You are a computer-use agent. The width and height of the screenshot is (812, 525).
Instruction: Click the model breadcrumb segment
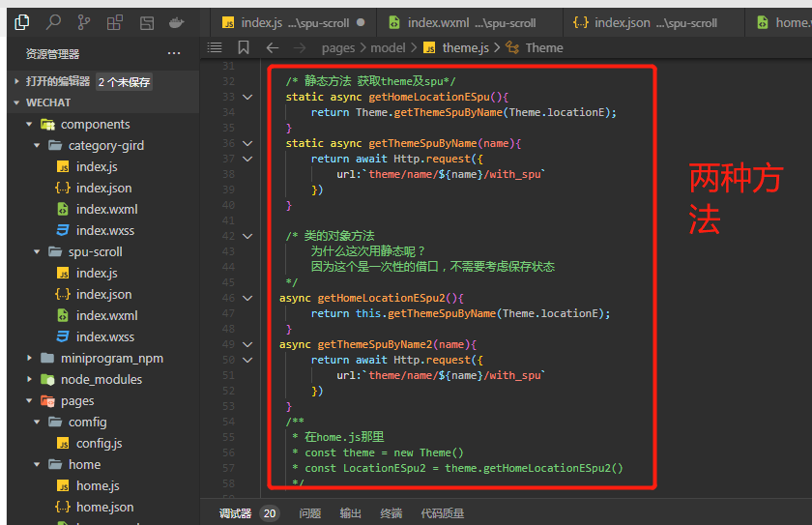pyautogui.click(x=389, y=47)
